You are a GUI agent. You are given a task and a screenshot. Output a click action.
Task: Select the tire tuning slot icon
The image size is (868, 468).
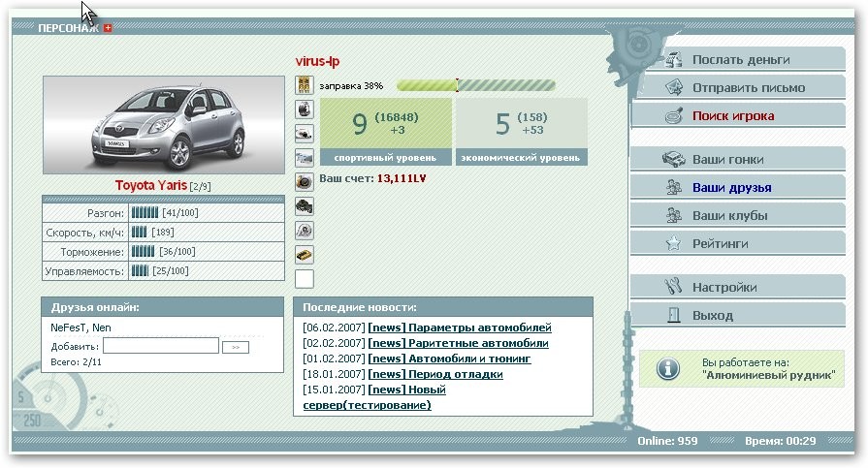click(x=304, y=109)
